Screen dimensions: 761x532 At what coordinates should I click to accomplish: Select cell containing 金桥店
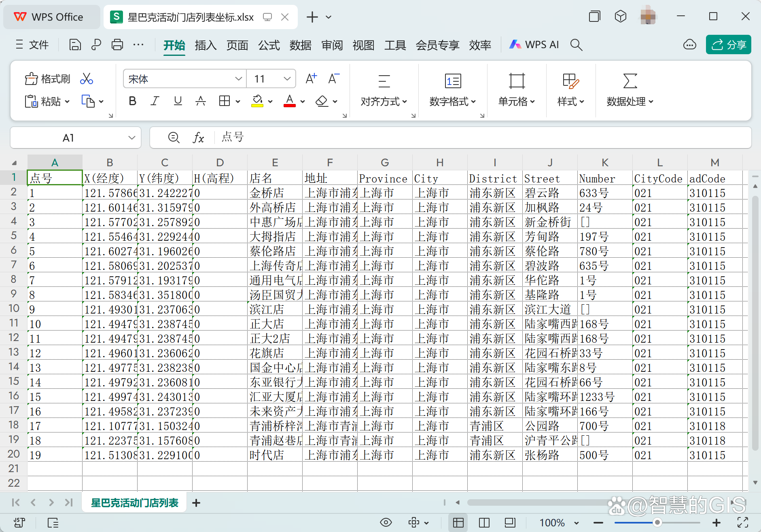[275, 193]
